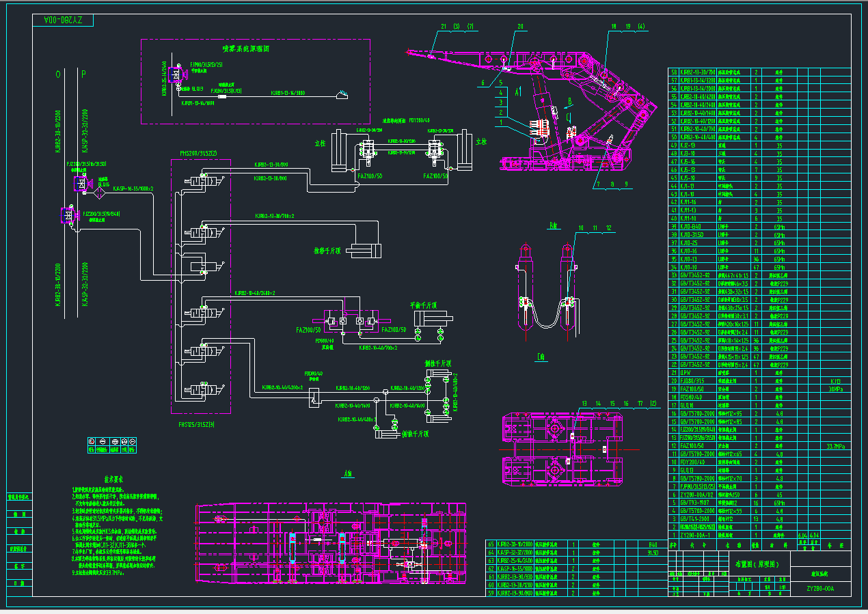Image resolution: width=868 pixels, height=614 pixels.
Task: Select the 技术要求 heading
Action: (113, 479)
